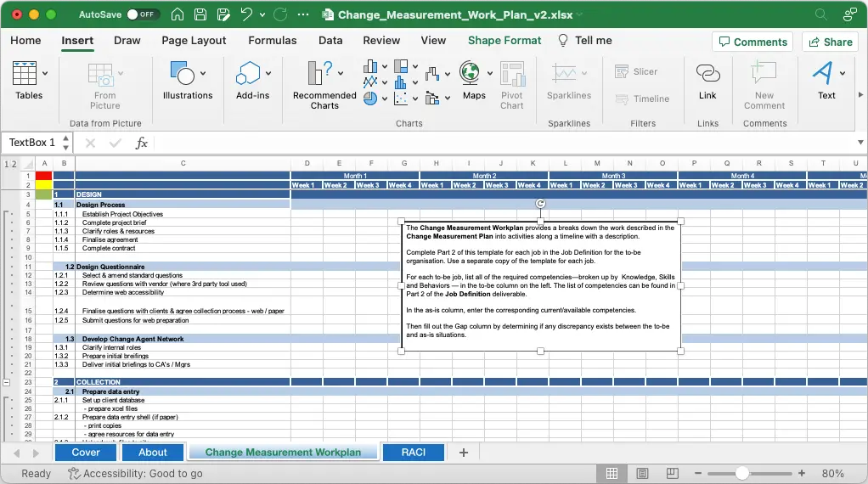
Task: Go to the Data ribbon tab
Action: click(x=330, y=41)
